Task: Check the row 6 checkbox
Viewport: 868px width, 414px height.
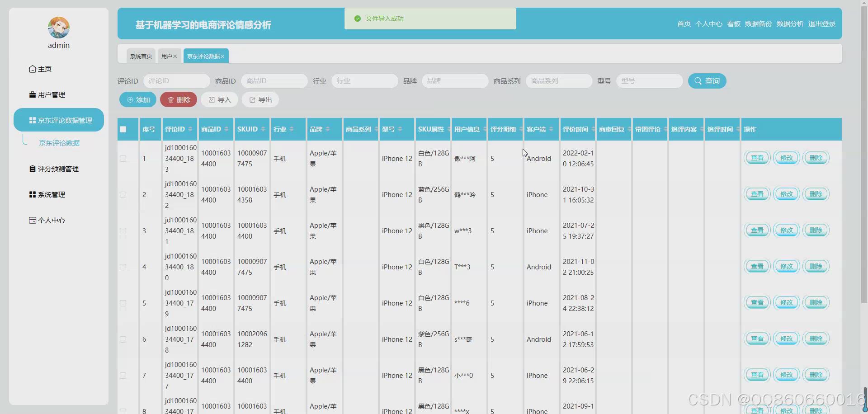Action: [123, 339]
